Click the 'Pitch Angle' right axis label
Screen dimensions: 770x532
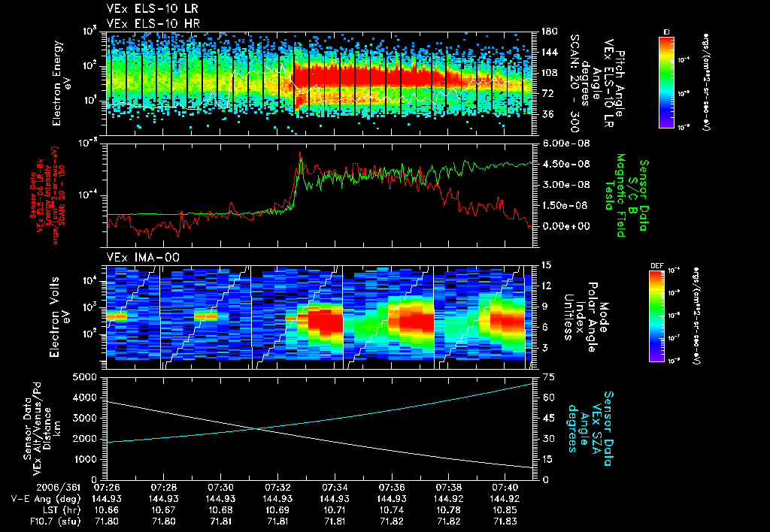pyautogui.click(x=620, y=83)
